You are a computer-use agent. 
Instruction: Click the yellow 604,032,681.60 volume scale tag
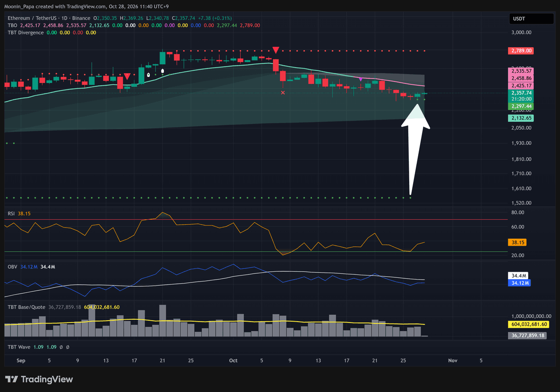point(529,324)
